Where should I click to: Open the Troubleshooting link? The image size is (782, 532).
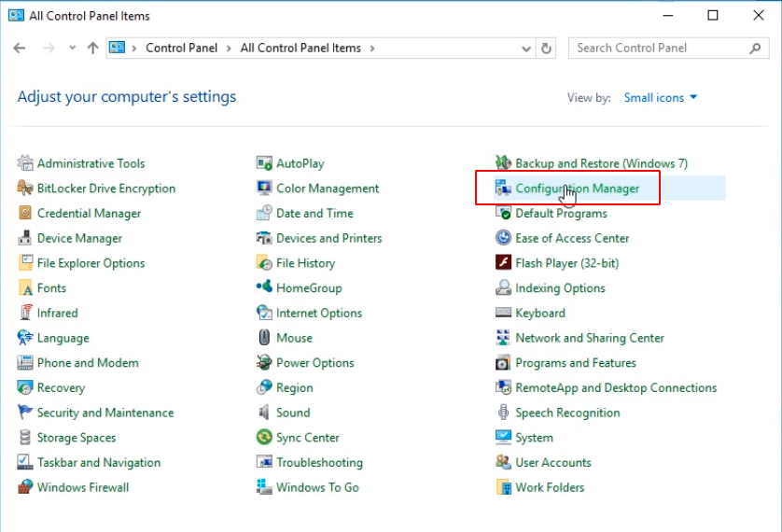click(x=319, y=463)
